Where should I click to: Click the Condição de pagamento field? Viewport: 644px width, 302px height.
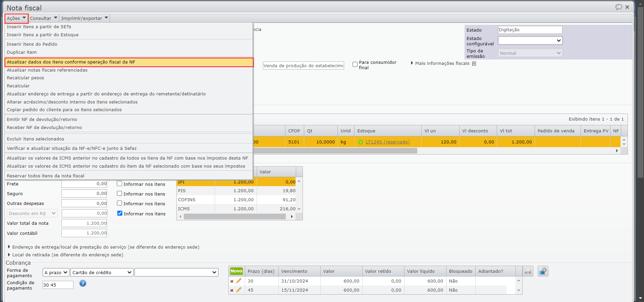(58, 285)
